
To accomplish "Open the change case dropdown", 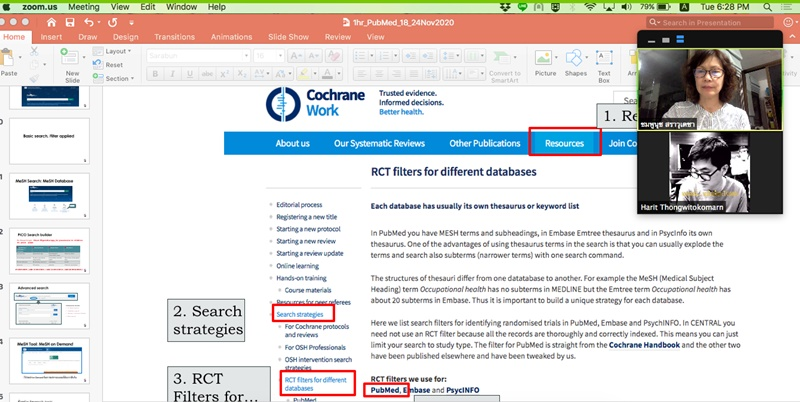I will pyautogui.click(x=283, y=74).
